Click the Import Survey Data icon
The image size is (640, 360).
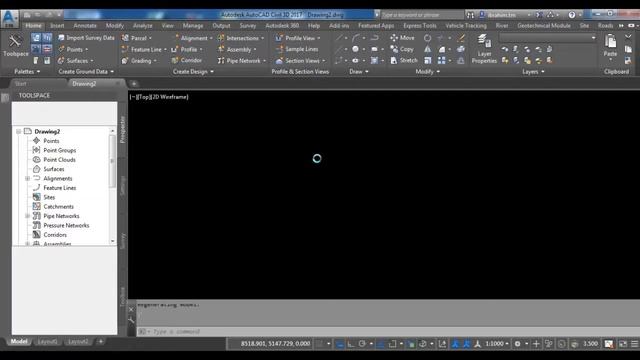tap(61, 38)
